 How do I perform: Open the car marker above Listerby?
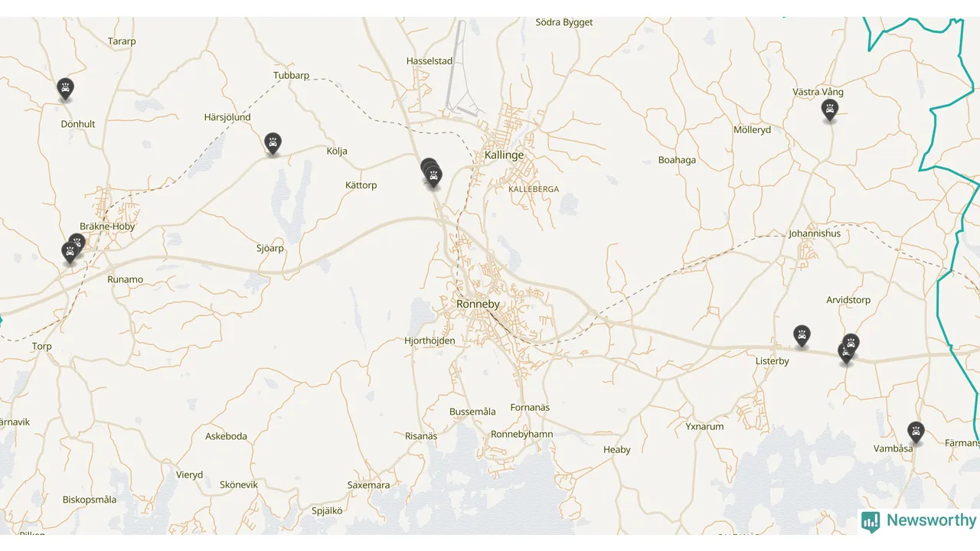tap(802, 336)
